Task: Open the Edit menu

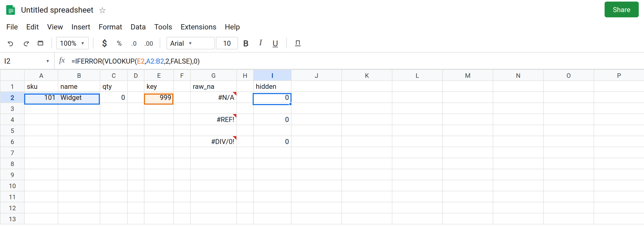Action: click(x=32, y=27)
